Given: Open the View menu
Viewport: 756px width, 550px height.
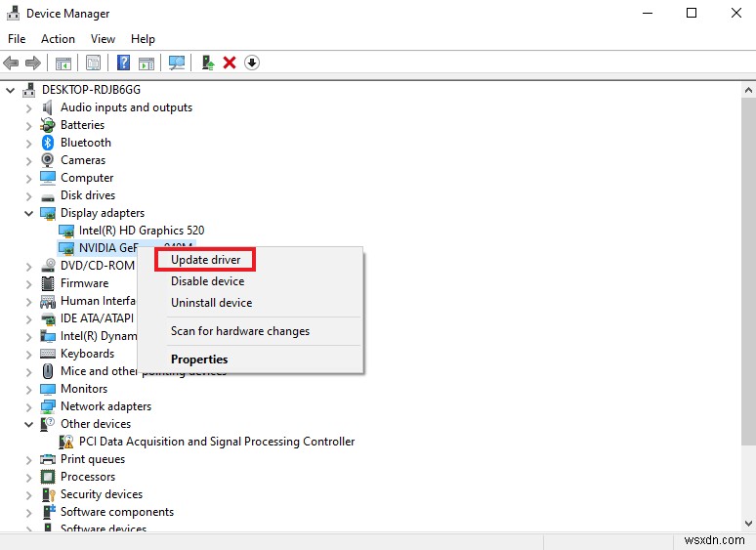Looking at the screenshot, I should [x=104, y=38].
